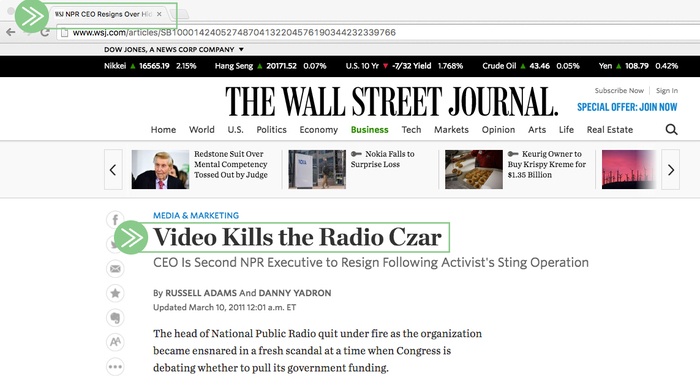The width and height of the screenshot is (700, 388).
Task: Open the search magnifier icon
Action: 671,129
